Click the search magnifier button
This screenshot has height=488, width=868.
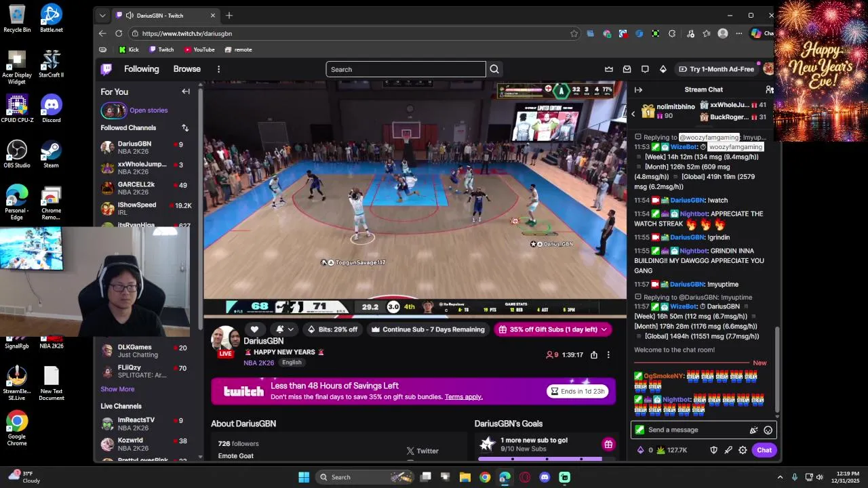tap(494, 69)
